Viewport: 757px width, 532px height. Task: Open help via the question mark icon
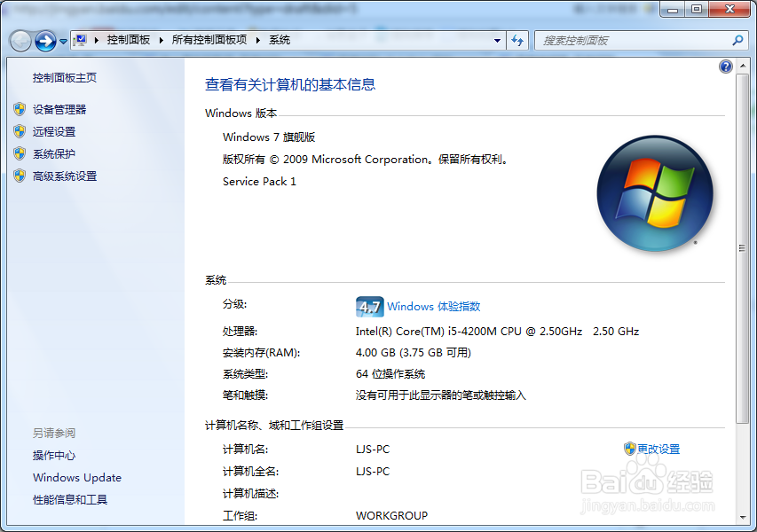coord(725,66)
